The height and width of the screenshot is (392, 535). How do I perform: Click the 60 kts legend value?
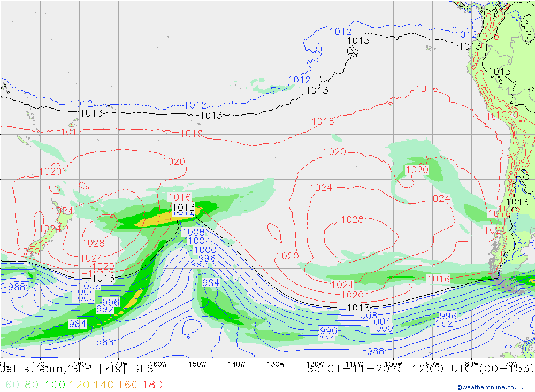(12, 385)
